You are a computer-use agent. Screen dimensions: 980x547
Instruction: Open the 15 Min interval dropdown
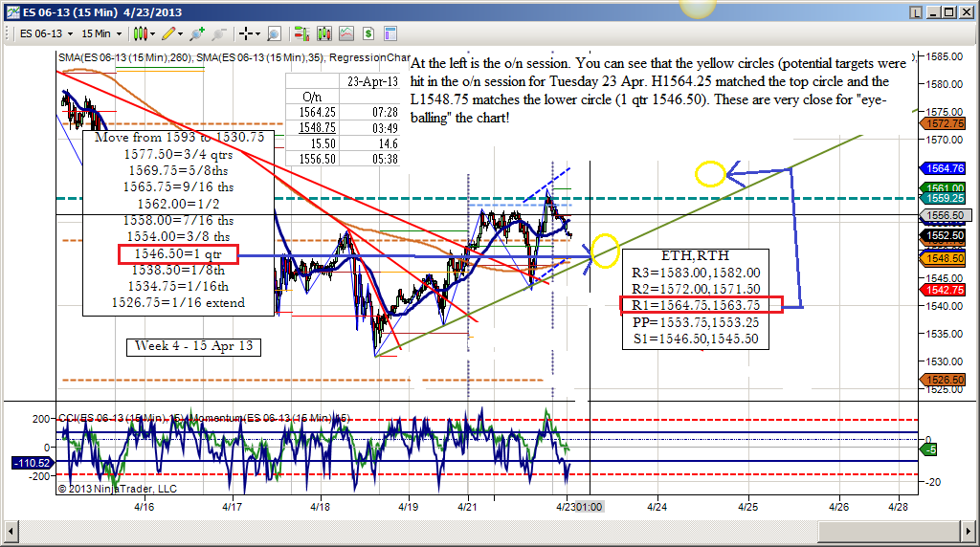[100, 33]
